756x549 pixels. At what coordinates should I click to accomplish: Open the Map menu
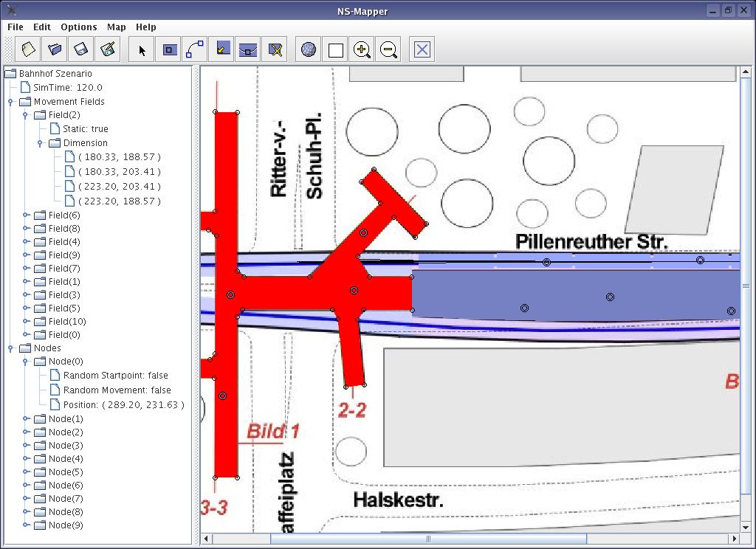point(116,27)
